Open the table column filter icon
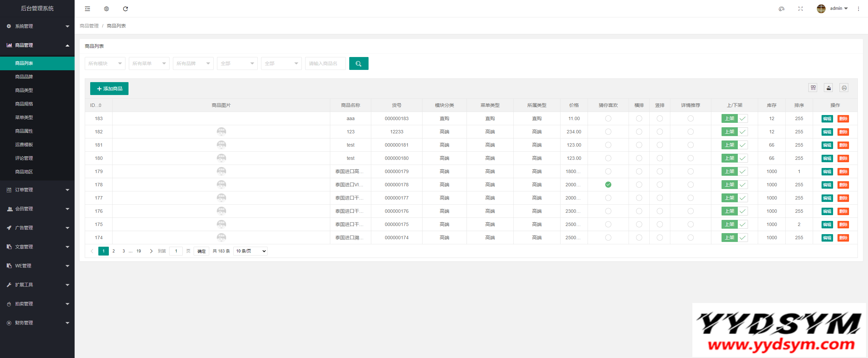868x358 pixels. [x=813, y=88]
